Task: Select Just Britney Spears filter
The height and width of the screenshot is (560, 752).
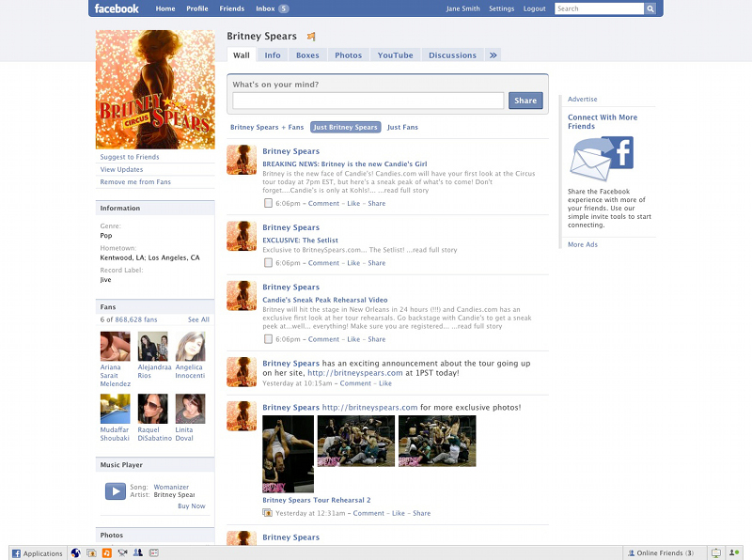Action: (x=346, y=127)
